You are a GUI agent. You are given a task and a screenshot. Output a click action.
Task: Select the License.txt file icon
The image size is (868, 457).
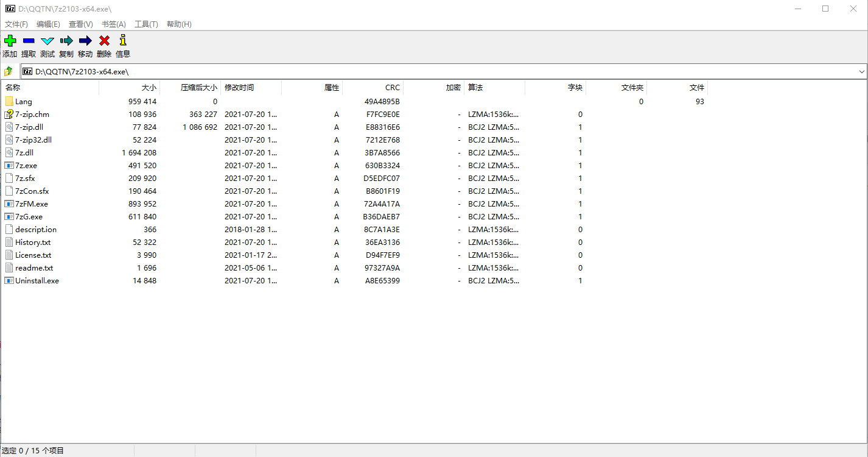pos(9,255)
